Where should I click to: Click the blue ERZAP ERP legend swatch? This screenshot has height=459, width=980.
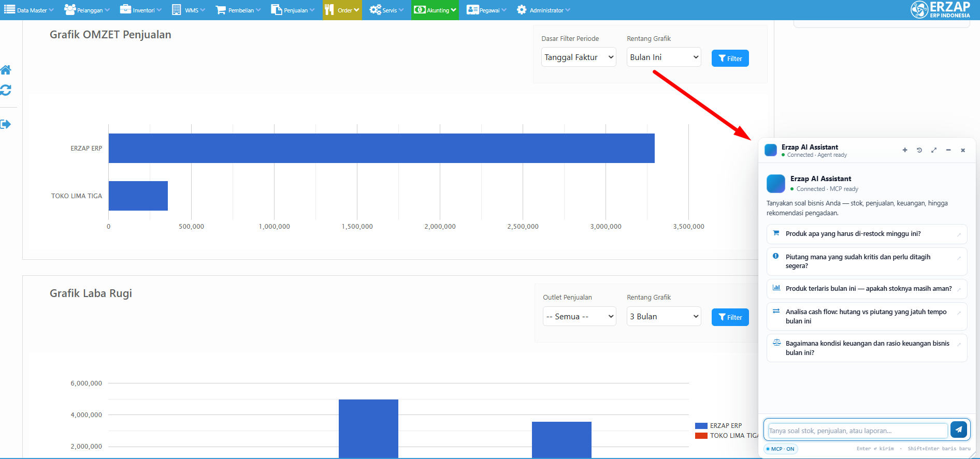pos(701,426)
